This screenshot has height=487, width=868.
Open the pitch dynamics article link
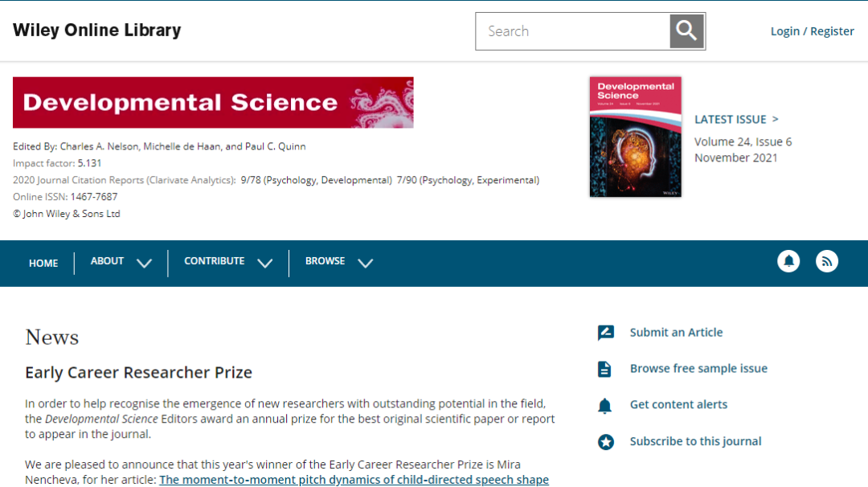coord(354,480)
